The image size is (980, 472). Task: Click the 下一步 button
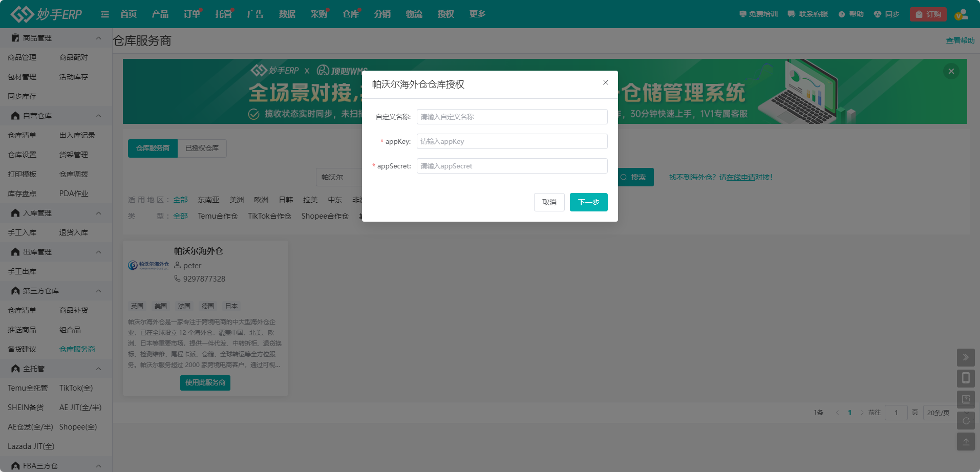coord(588,202)
